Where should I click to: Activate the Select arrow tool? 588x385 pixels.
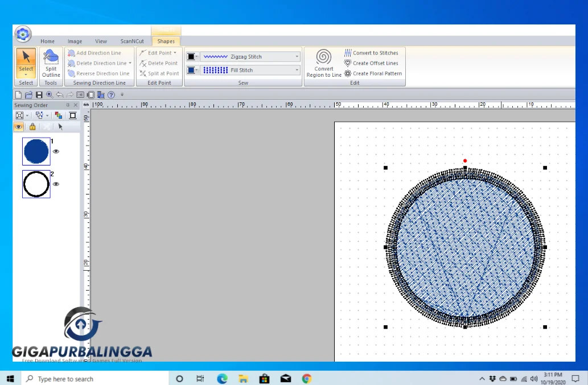26,63
